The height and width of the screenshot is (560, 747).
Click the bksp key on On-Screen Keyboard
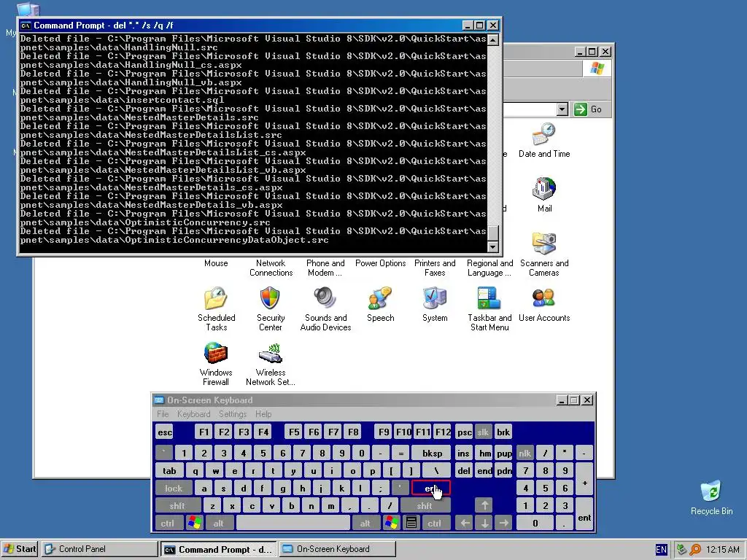(x=432, y=453)
